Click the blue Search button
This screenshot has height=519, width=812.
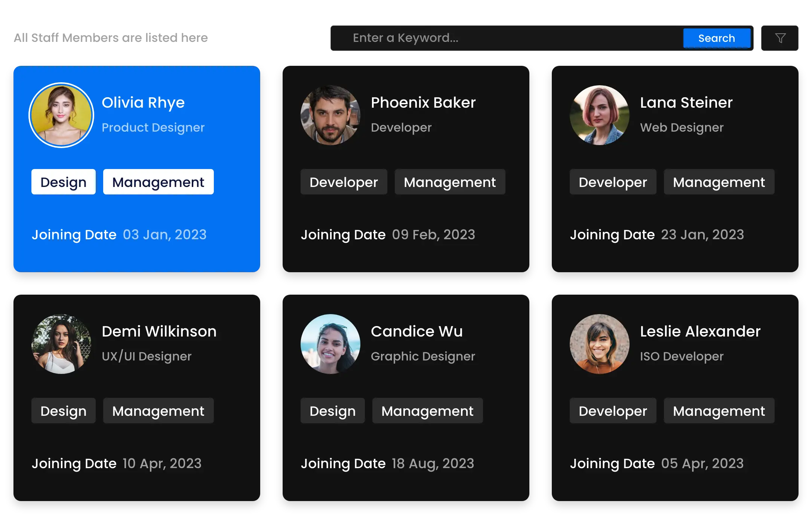(x=716, y=38)
